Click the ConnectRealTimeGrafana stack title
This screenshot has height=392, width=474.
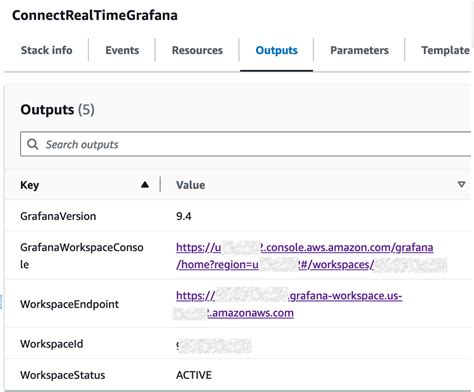pos(95,15)
